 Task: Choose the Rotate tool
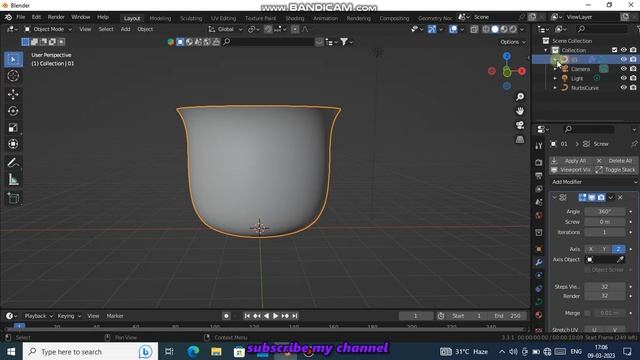(13, 111)
